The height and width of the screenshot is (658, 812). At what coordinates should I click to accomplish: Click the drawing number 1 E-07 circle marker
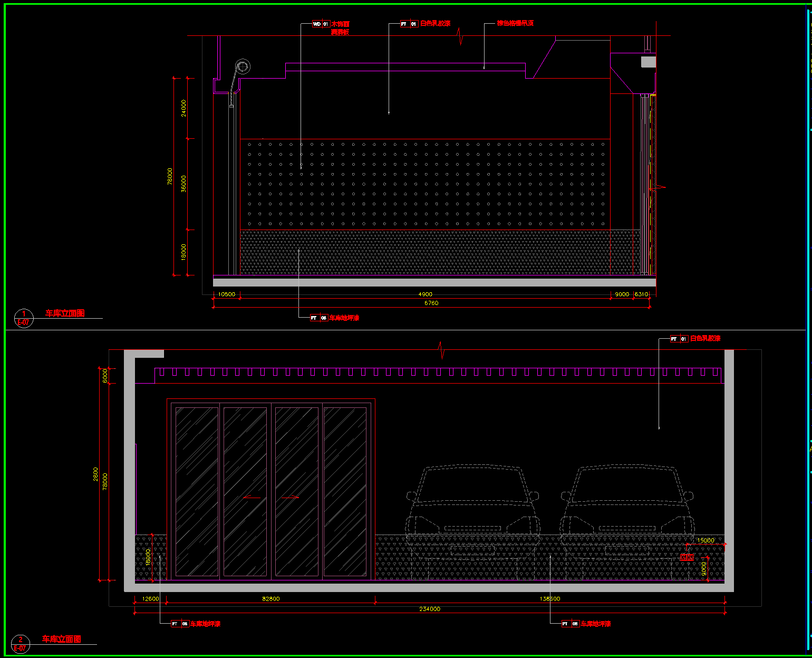tap(23, 318)
